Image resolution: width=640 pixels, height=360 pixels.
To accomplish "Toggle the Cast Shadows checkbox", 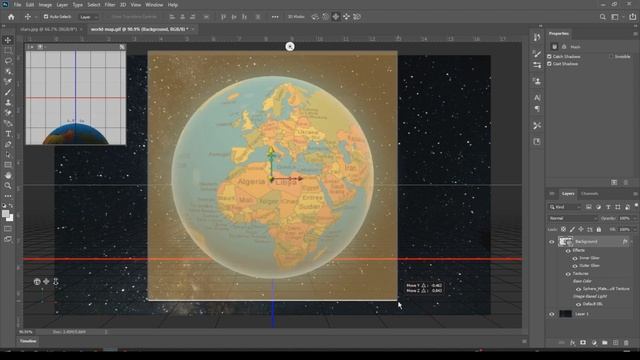I will 549,64.
